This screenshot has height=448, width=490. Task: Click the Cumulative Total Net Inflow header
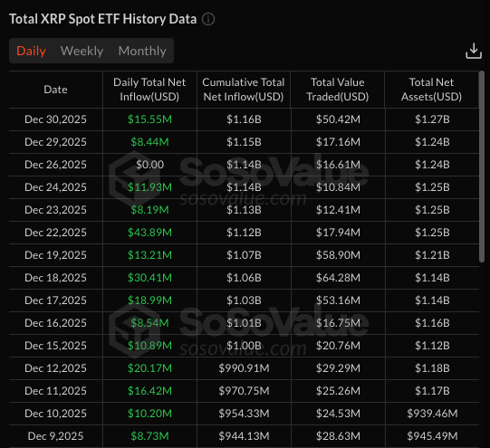(244, 90)
